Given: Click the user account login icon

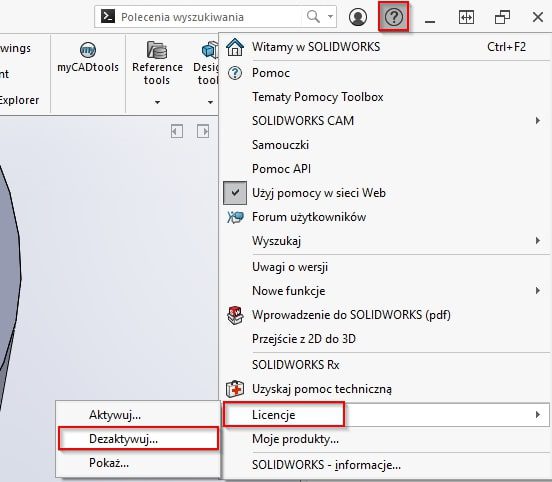Looking at the screenshot, I should pyautogui.click(x=358, y=17).
